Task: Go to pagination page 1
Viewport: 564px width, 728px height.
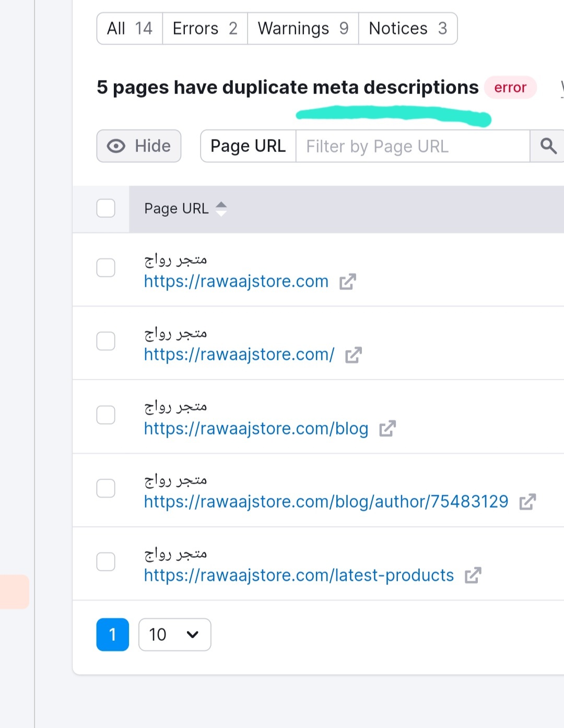Action: [112, 635]
